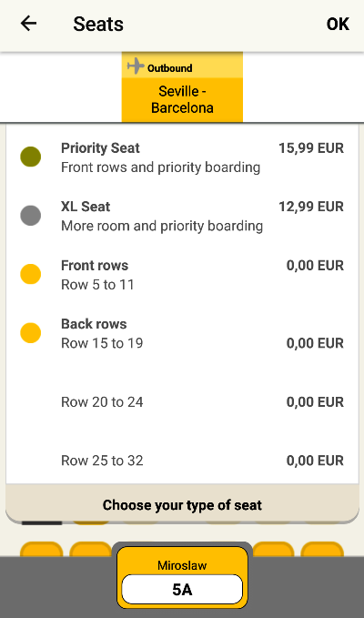Select the yellow Front rows dot
The width and height of the screenshot is (364, 618).
click(31, 274)
